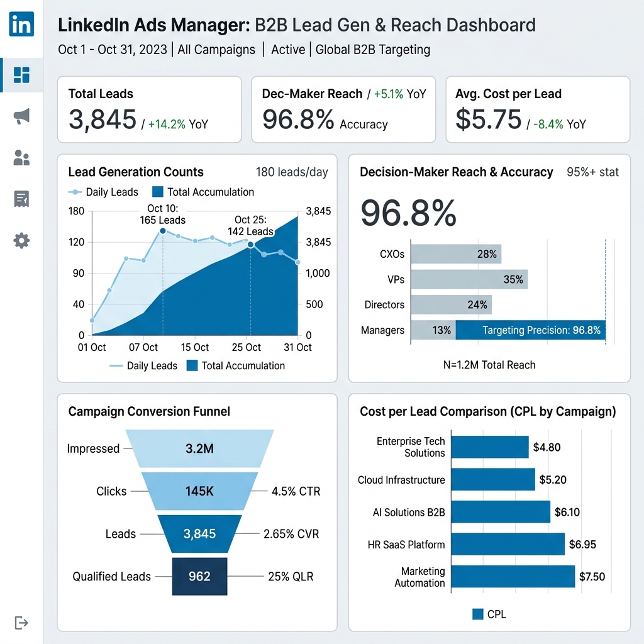
Task: Select the Oct 10 data point marker
Action: click(x=163, y=231)
